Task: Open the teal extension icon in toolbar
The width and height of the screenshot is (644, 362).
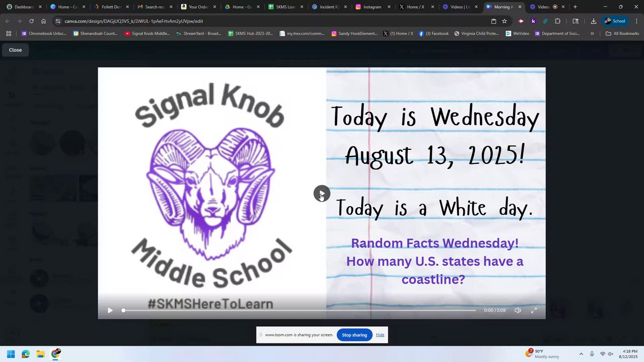Action: [x=545, y=21]
